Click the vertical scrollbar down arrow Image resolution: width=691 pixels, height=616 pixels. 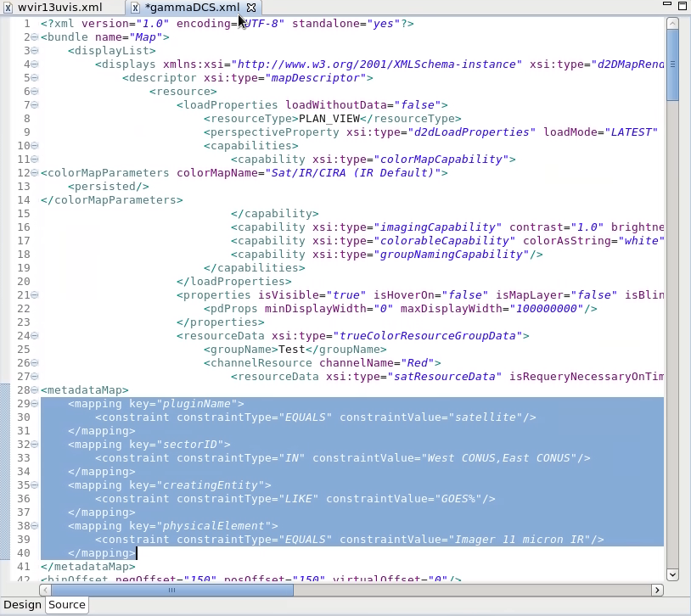click(x=672, y=574)
